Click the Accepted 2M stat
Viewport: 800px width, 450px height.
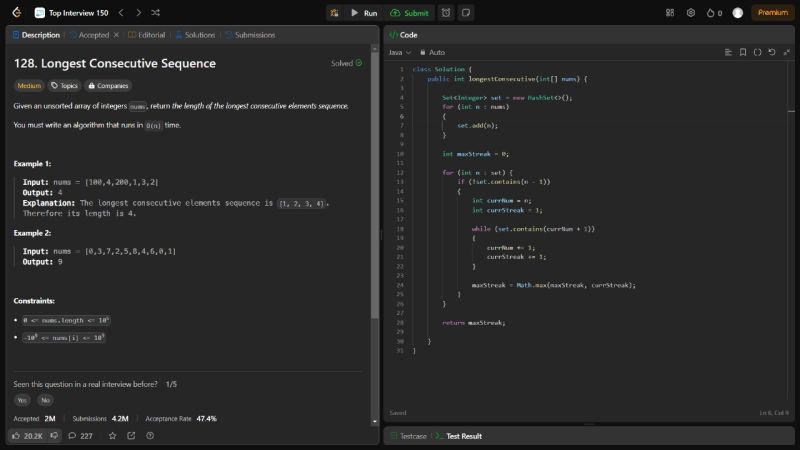point(34,419)
